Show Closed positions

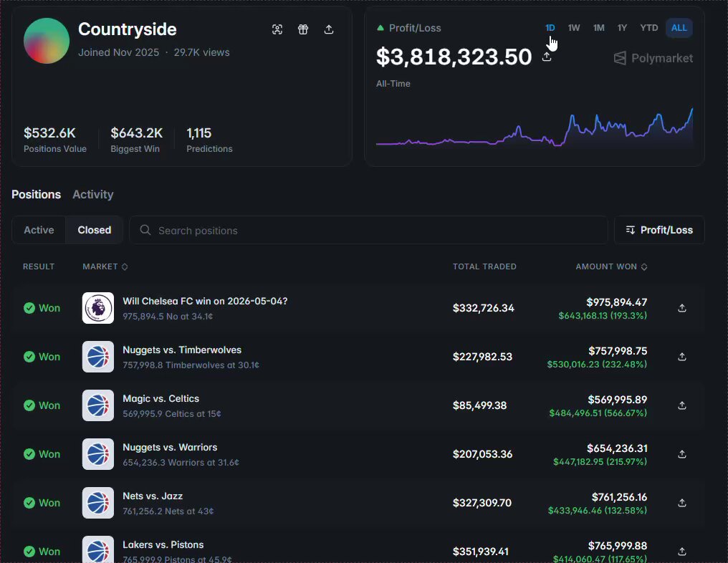pyautogui.click(x=95, y=230)
